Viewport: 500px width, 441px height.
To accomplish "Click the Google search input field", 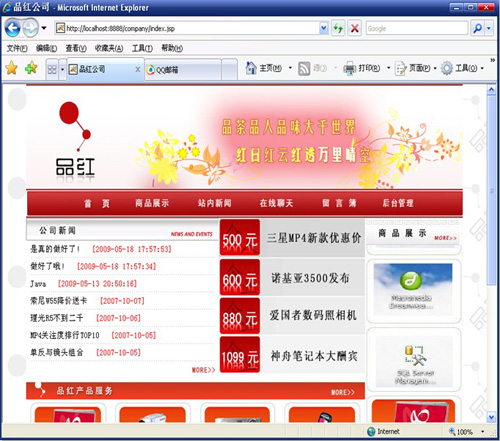I will 417,28.
